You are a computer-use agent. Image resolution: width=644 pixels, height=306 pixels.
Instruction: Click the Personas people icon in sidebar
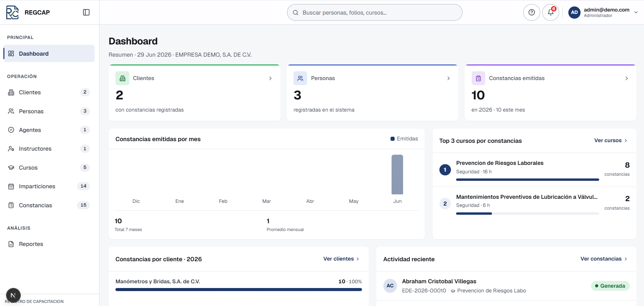11,111
